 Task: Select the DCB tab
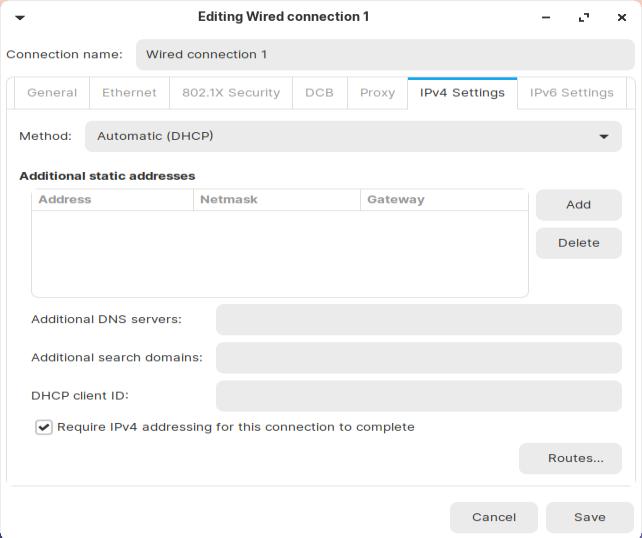click(x=319, y=93)
